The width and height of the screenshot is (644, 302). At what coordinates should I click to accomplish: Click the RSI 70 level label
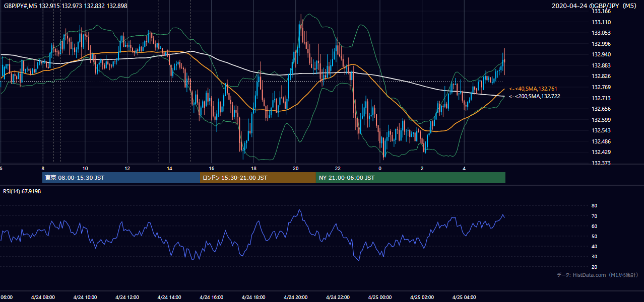click(594, 216)
